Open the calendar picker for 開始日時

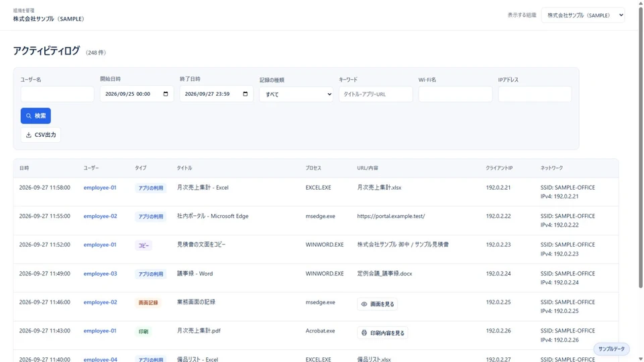166,94
